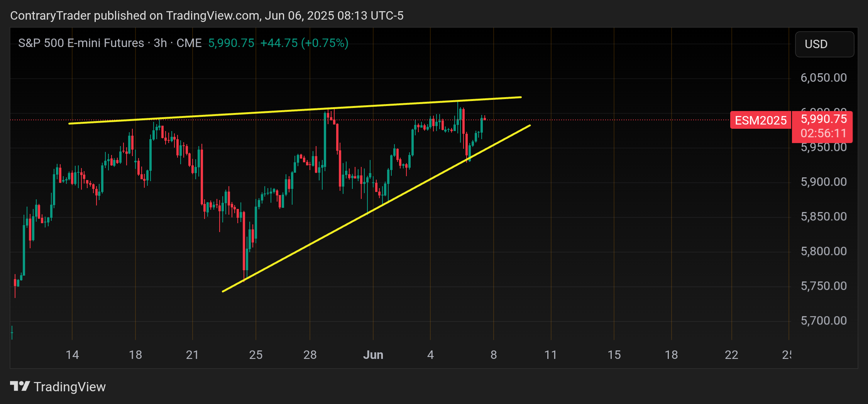The image size is (868, 404).
Task: Click the ESM2025 symbol label
Action: point(760,120)
